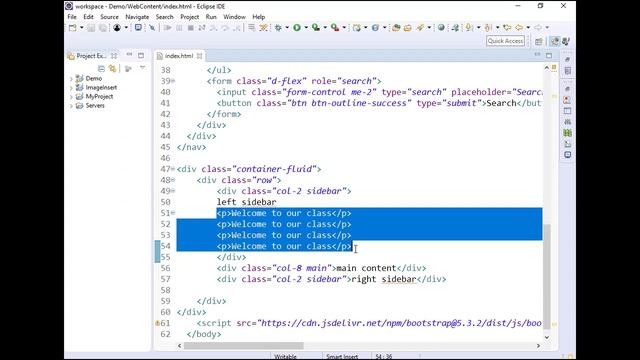Maximize the Project Explorer view
The image size is (640, 360).
[x=141, y=56]
